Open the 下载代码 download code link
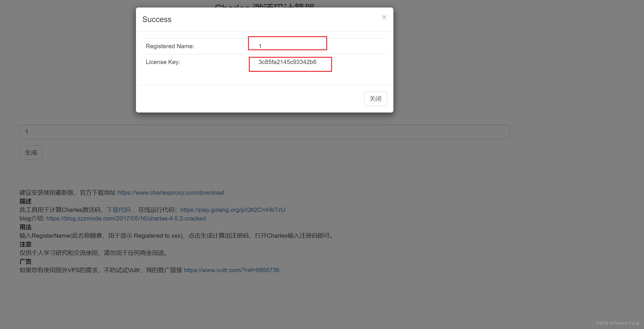644x329 pixels. [118, 210]
